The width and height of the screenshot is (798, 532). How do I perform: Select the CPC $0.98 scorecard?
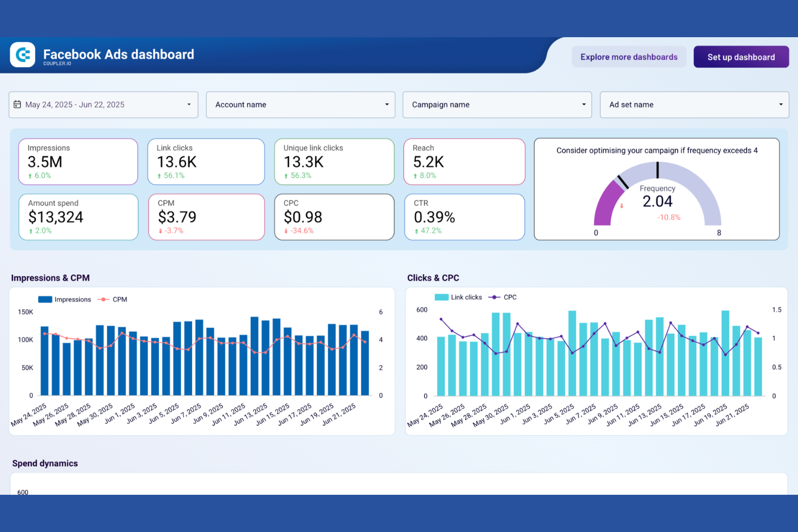point(334,217)
